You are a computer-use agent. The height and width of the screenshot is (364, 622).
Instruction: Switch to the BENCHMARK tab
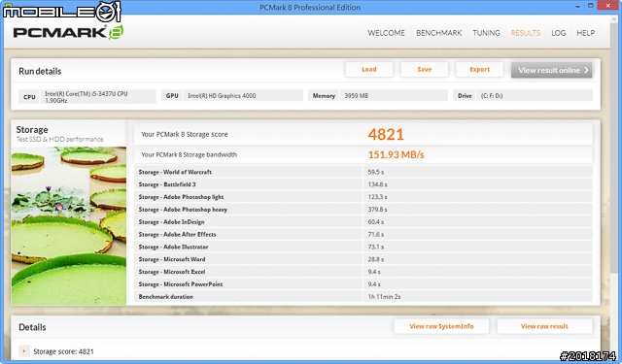point(438,33)
